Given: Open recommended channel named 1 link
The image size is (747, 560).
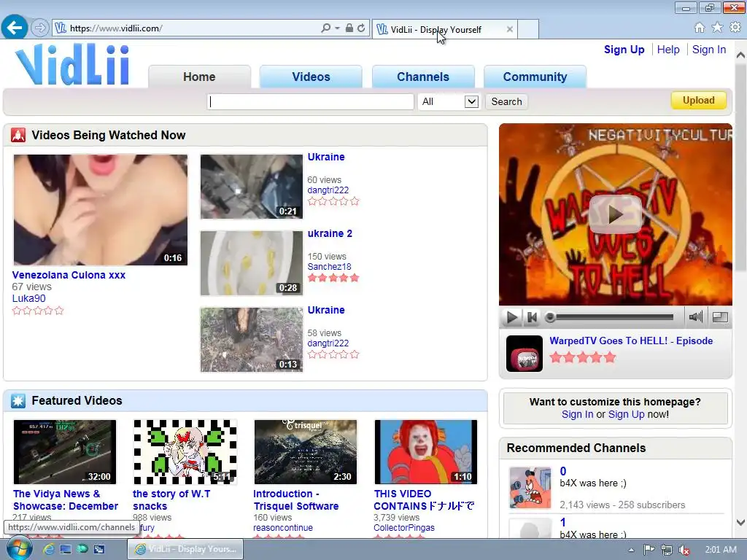Looking at the screenshot, I should coord(563,522).
